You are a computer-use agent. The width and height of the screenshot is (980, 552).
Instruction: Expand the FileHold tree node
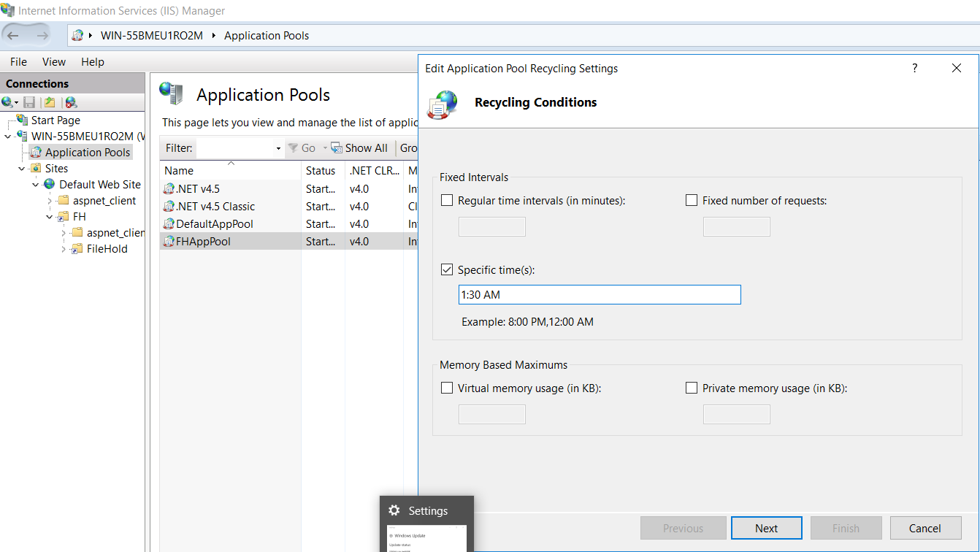tap(65, 248)
